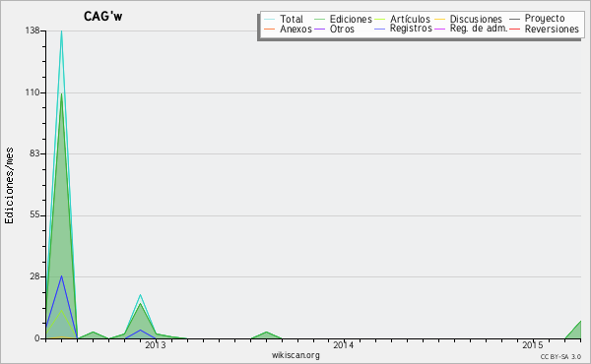Click the 138 peak of the Total line
This screenshot has width=591, height=364.
(61, 31)
